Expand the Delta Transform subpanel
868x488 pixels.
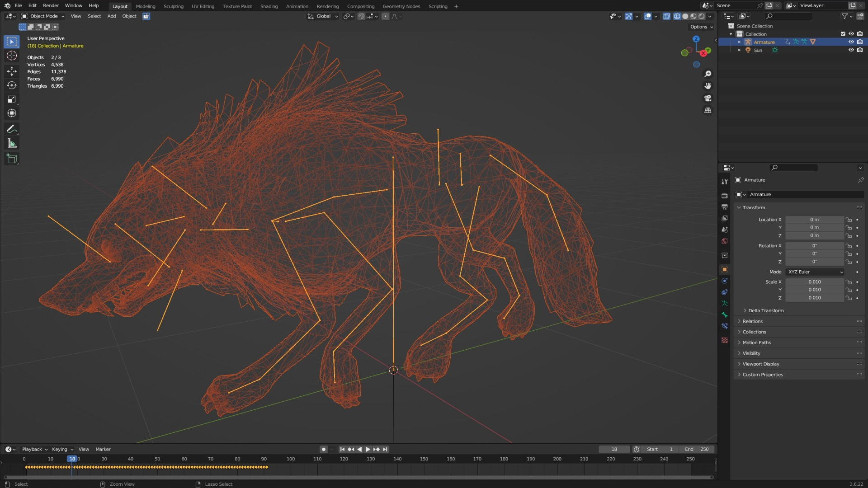pos(766,310)
